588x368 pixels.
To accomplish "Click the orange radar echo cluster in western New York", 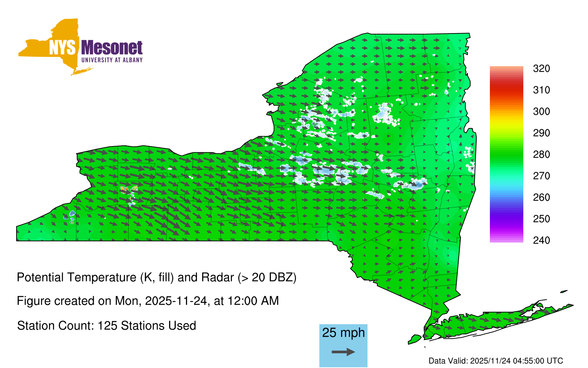I will click(124, 190).
